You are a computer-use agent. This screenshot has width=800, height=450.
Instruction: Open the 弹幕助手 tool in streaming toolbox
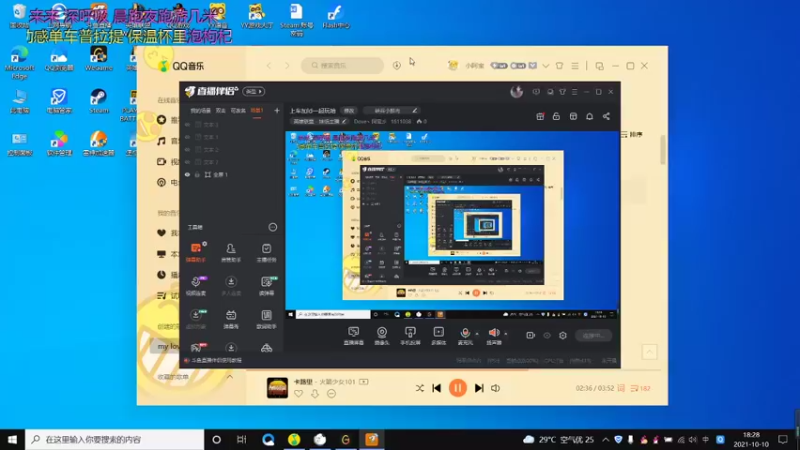(x=195, y=252)
